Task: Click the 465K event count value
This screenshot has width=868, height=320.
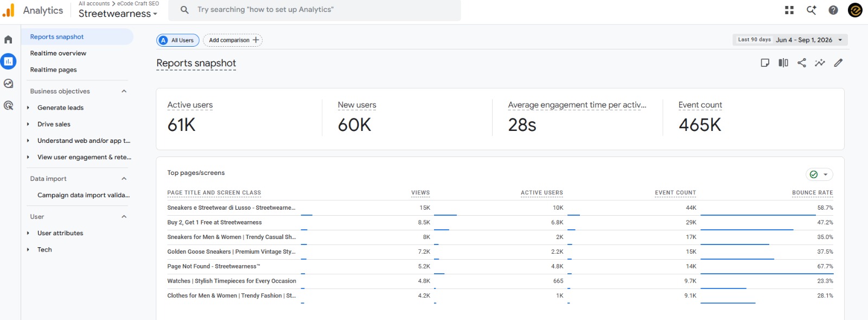Action: pos(700,125)
